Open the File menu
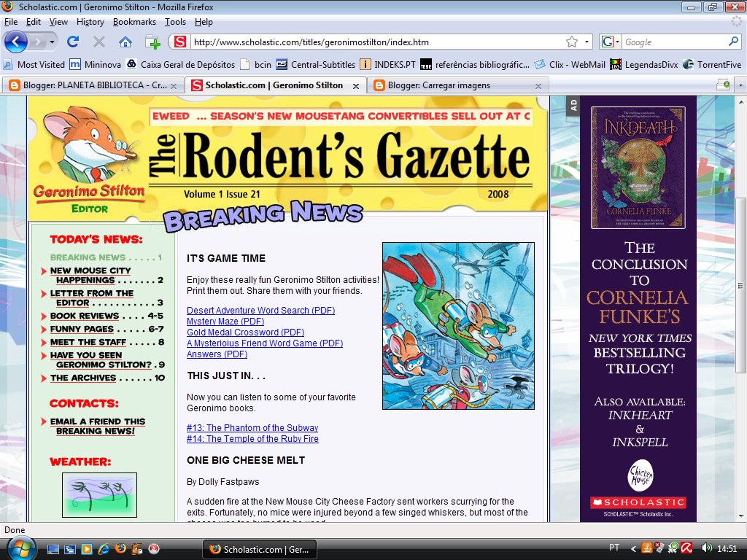The height and width of the screenshot is (560, 747). point(10,22)
